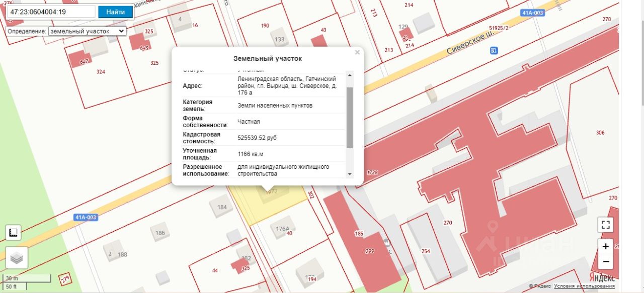644x293 pixels.
Task: Open the Условия использования link
Action: pos(584,286)
